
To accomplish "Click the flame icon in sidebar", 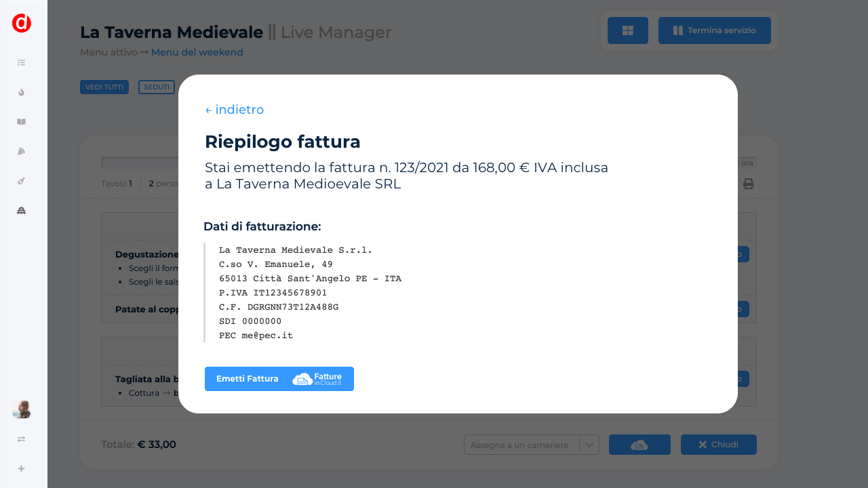I will [22, 92].
